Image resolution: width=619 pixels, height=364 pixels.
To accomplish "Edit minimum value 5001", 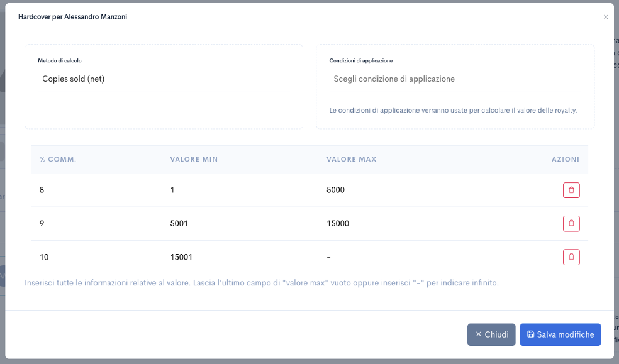I will 179,224.
